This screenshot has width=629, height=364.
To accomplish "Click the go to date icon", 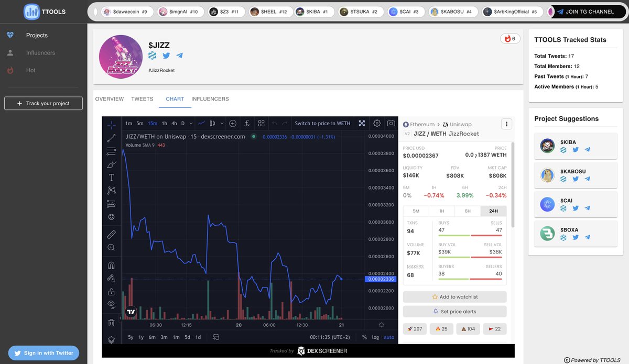I will point(215,337).
